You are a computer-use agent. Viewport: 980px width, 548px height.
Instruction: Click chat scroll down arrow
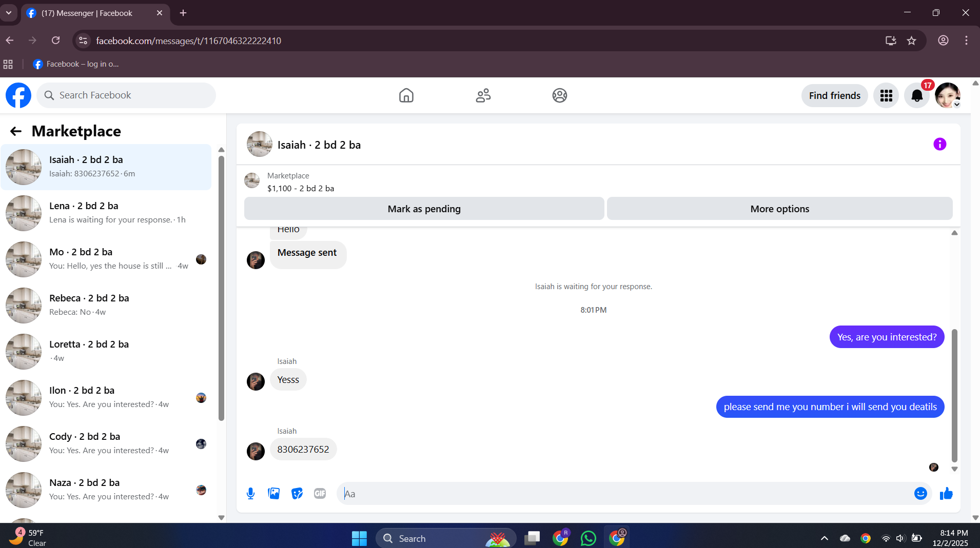coord(954,469)
